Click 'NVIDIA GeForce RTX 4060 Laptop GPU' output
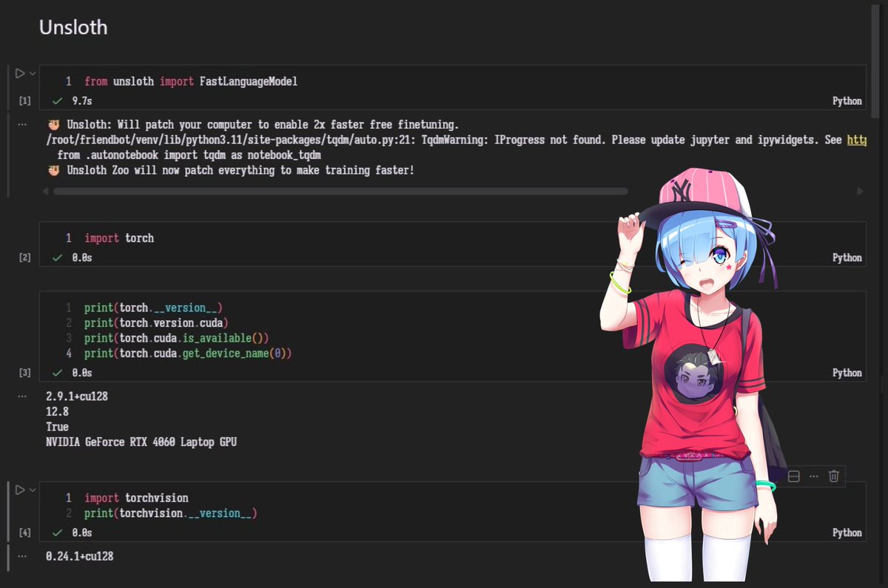This screenshot has width=888, height=588. [x=141, y=442]
